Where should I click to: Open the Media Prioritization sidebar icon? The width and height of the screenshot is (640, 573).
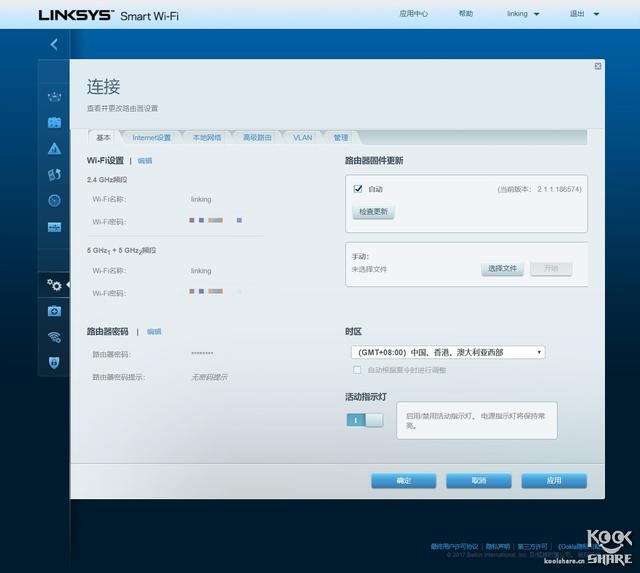(x=54, y=175)
